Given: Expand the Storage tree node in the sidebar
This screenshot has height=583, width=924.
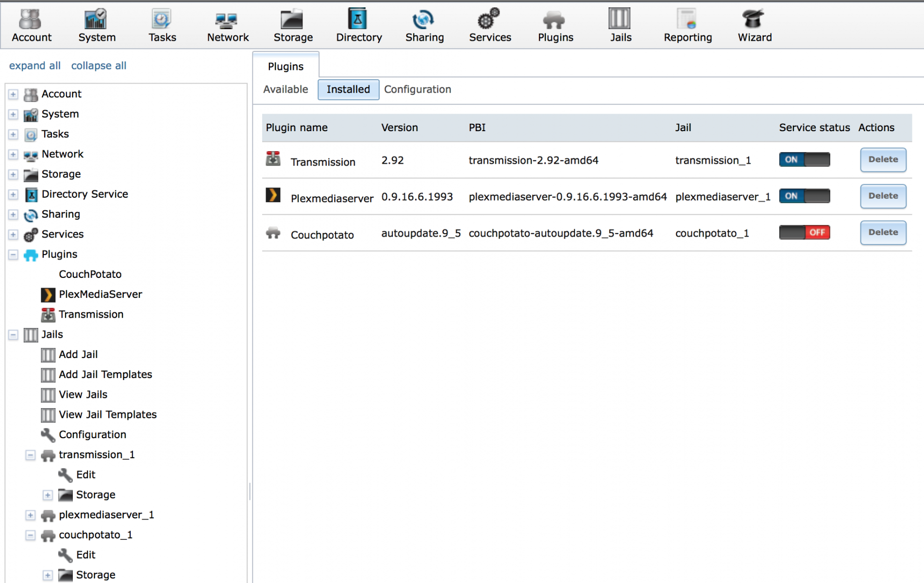Looking at the screenshot, I should [13, 174].
